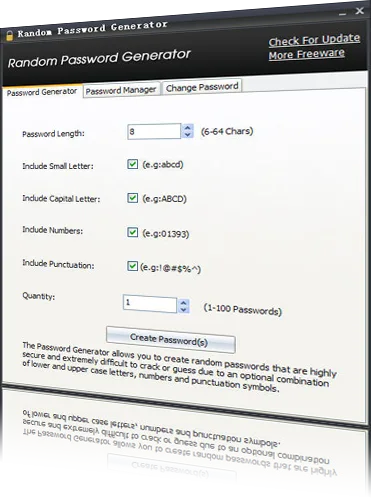Click the padlock icon in title bar
The width and height of the screenshot is (371, 500).
coord(10,35)
